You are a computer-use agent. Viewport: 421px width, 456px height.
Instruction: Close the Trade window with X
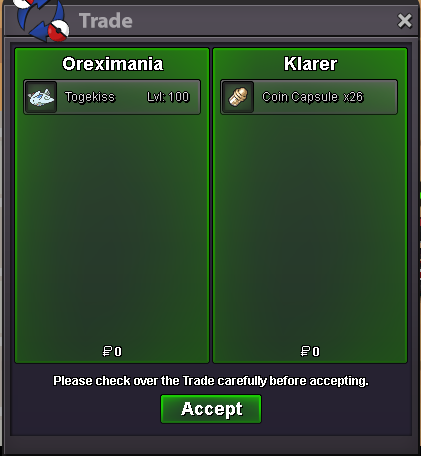point(405,21)
